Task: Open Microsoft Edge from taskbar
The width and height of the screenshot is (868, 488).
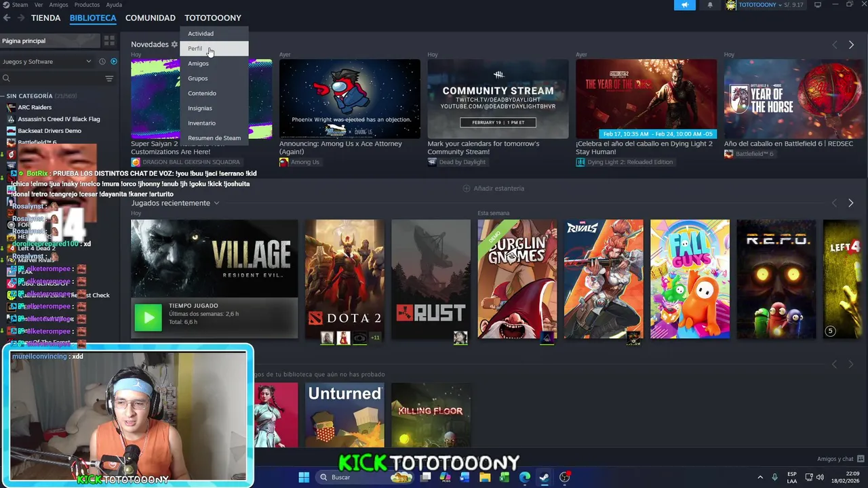Action: point(524,477)
